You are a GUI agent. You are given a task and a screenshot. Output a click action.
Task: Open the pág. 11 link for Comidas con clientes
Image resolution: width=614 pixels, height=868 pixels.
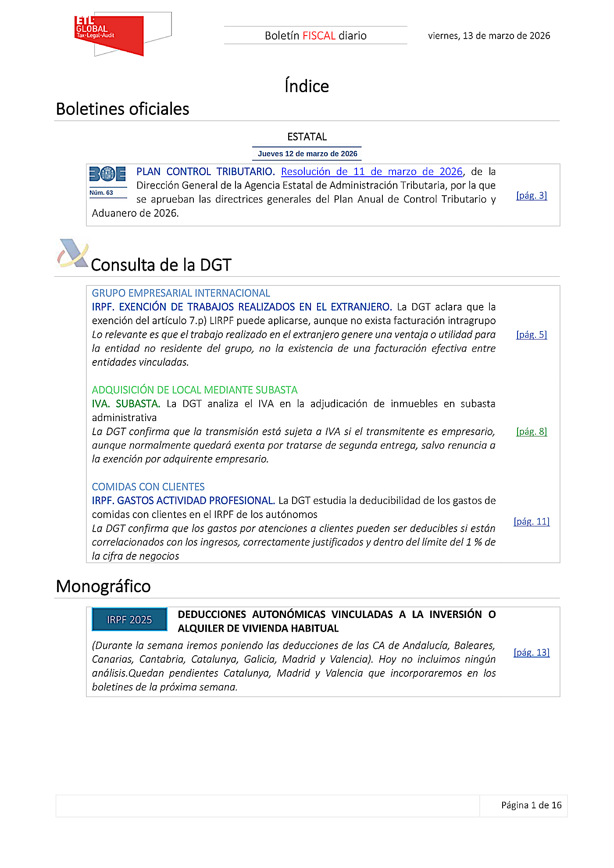[x=531, y=522]
